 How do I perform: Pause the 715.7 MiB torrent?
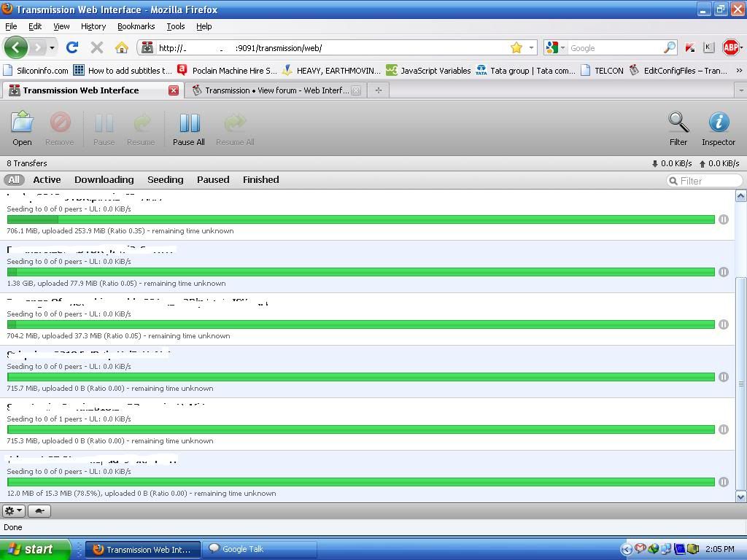coord(723,377)
